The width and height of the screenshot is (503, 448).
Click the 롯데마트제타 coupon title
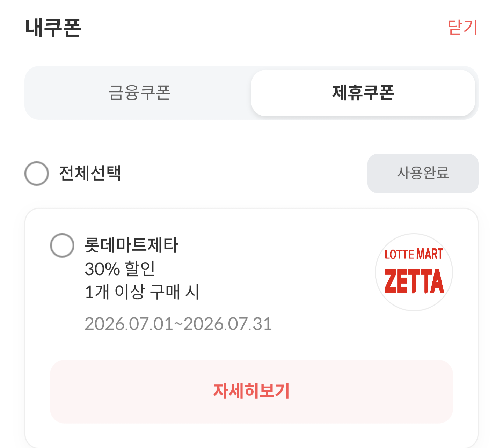132,245
